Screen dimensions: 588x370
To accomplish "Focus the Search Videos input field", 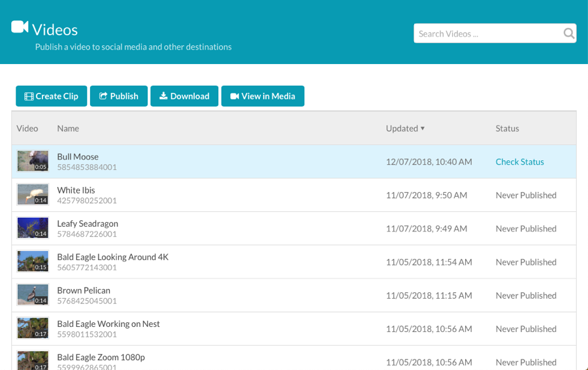I will (487, 33).
